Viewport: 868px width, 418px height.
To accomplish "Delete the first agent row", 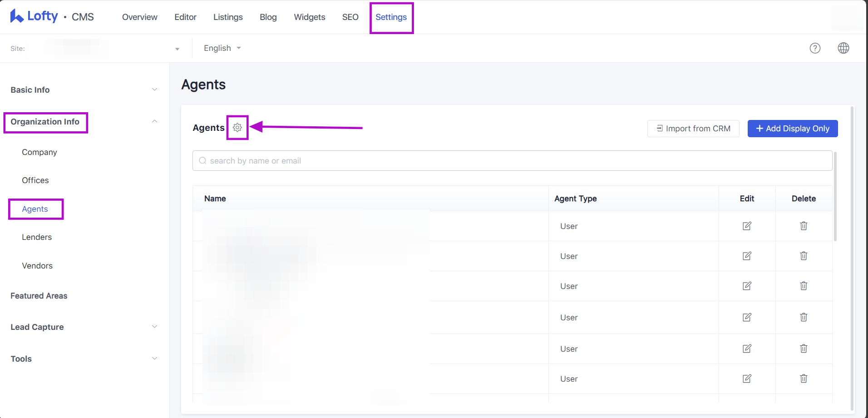I will coord(804,226).
